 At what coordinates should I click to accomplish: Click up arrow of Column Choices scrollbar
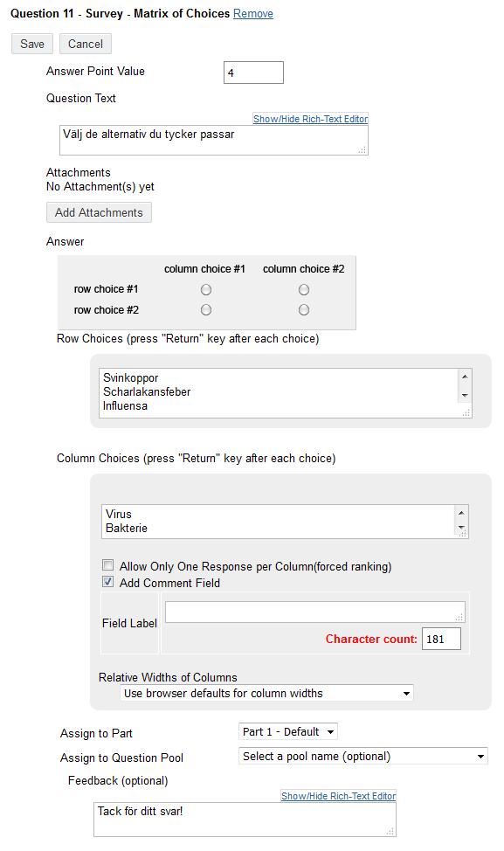click(461, 513)
